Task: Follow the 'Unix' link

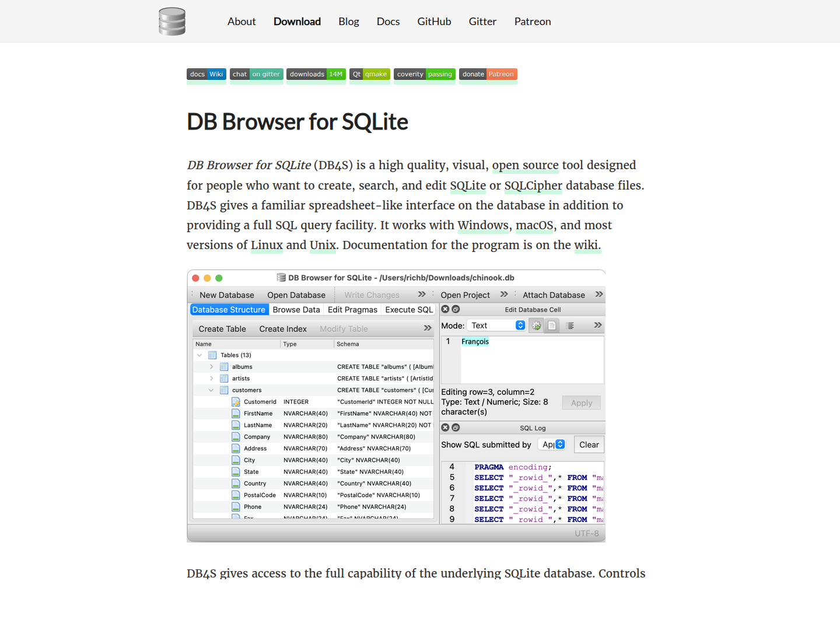Action: pos(323,245)
